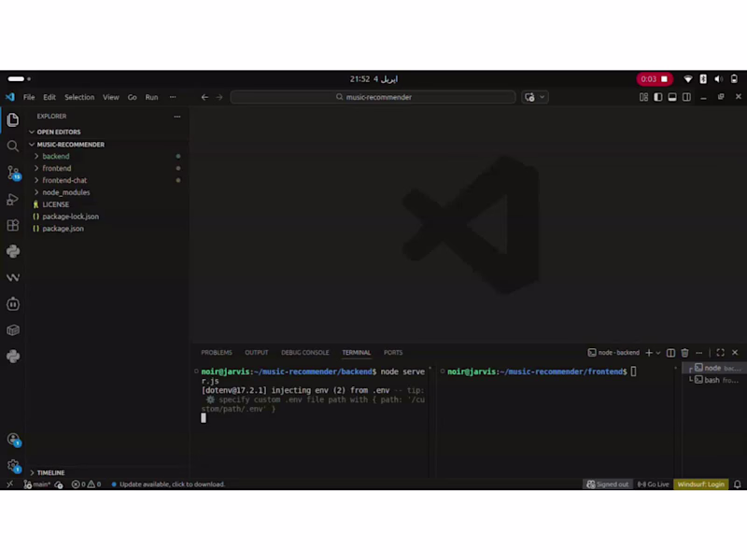Click the Signed out status item
This screenshot has width=747, height=560.
pos(608,484)
